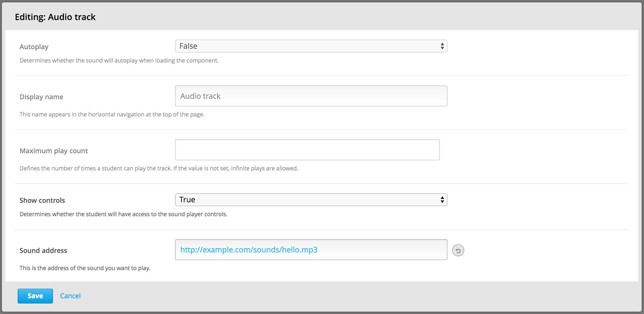Image resolution: width=644 pixels, height=314 pixels.
Task: Click the Cancel link
Action: point(70,296)
